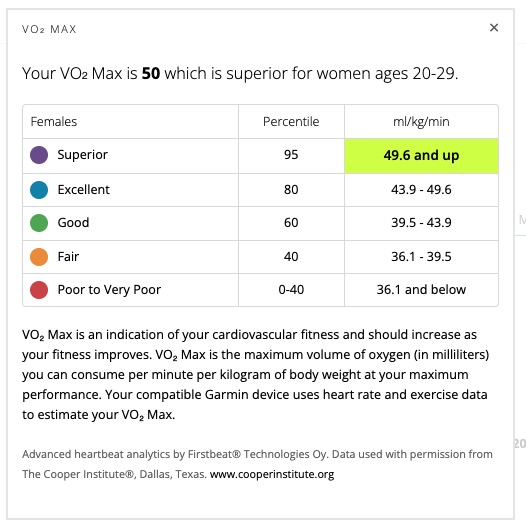Click the 39.5 - 43.9 range cell
Screen dimensions: 526x523
point(421,223)
